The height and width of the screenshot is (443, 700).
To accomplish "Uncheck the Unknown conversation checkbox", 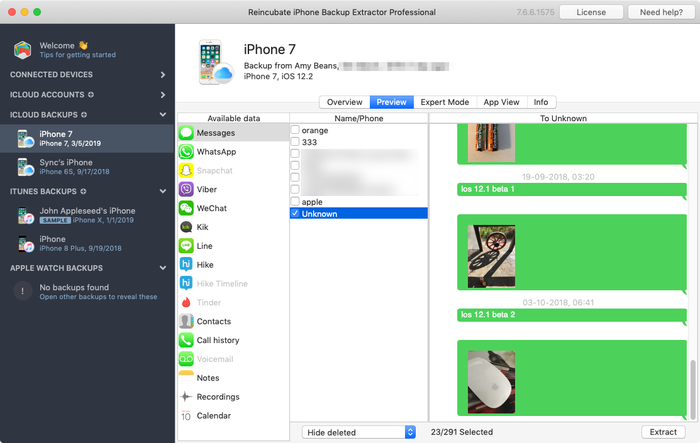I will coord(295,213).
